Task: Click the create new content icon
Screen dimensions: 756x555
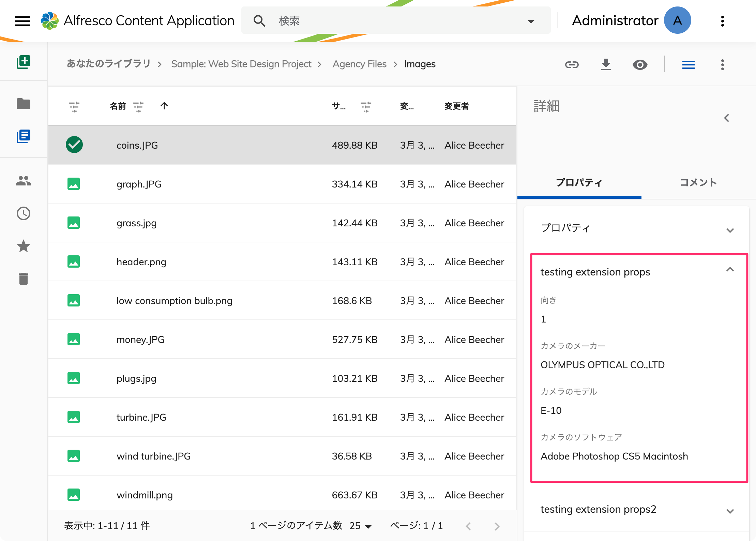Action: 24,62
